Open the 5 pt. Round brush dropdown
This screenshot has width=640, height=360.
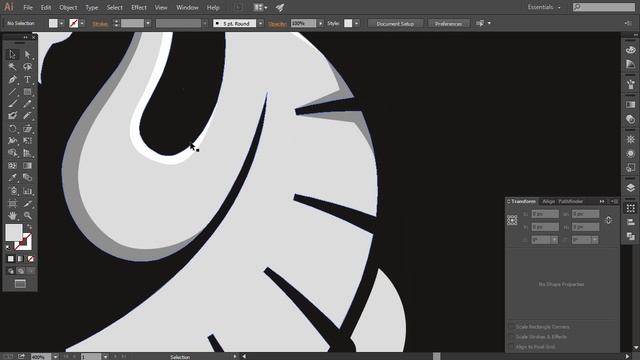260,24
